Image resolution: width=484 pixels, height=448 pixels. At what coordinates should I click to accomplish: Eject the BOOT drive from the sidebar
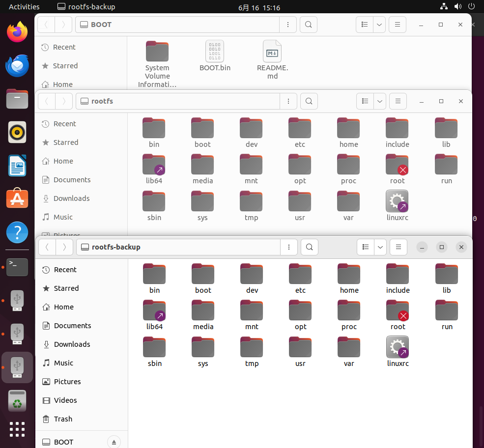coord(114,442)
